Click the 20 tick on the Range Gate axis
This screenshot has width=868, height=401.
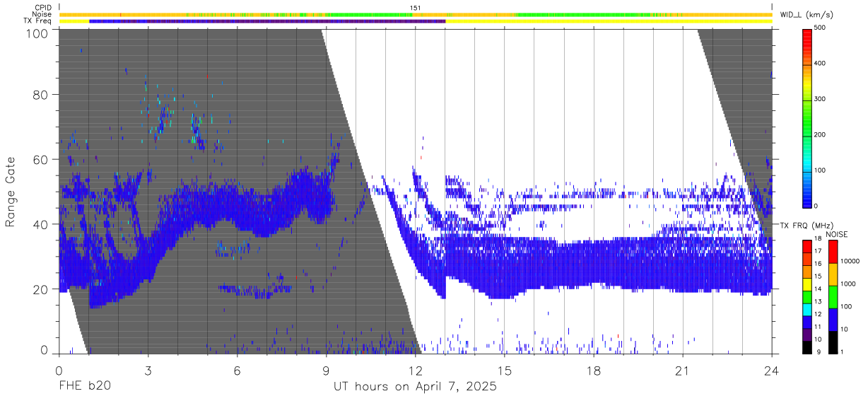[x=42, y=289]
